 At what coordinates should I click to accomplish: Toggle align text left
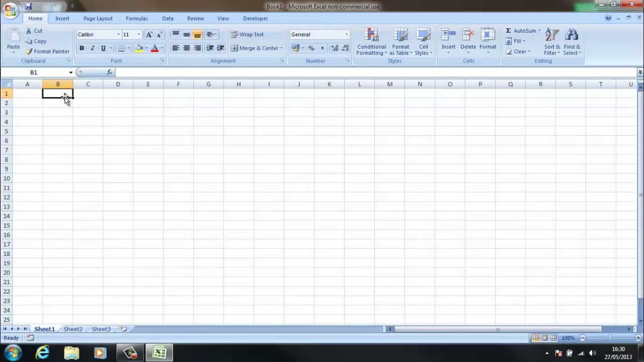pos(176,48)
